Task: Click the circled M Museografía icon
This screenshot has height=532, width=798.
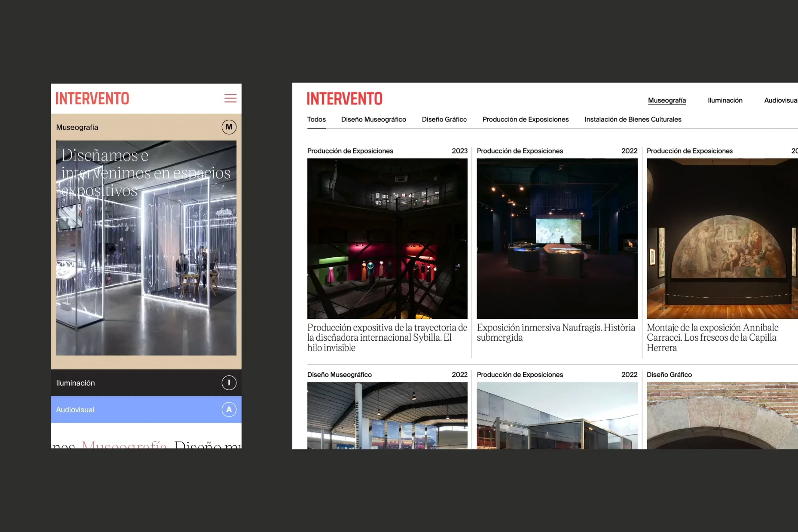Action: pos(229,127)
